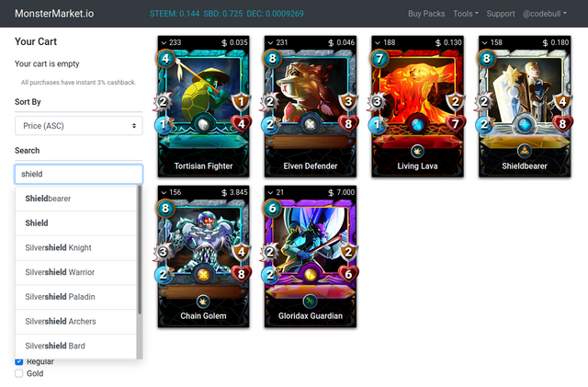The height and width of the screenshot is (387, 588).
Task: Click the $ 0.130 price on Living Lava
Action: pos(448,43)
